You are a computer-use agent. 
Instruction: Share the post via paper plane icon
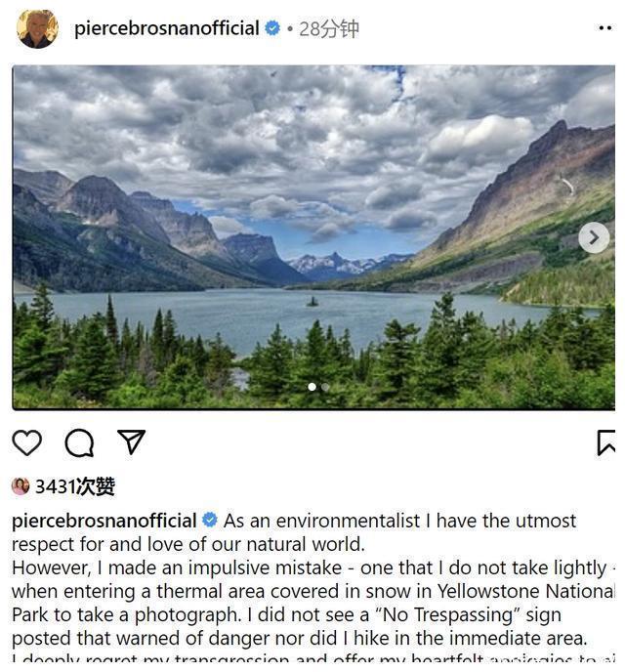point(131,441)
